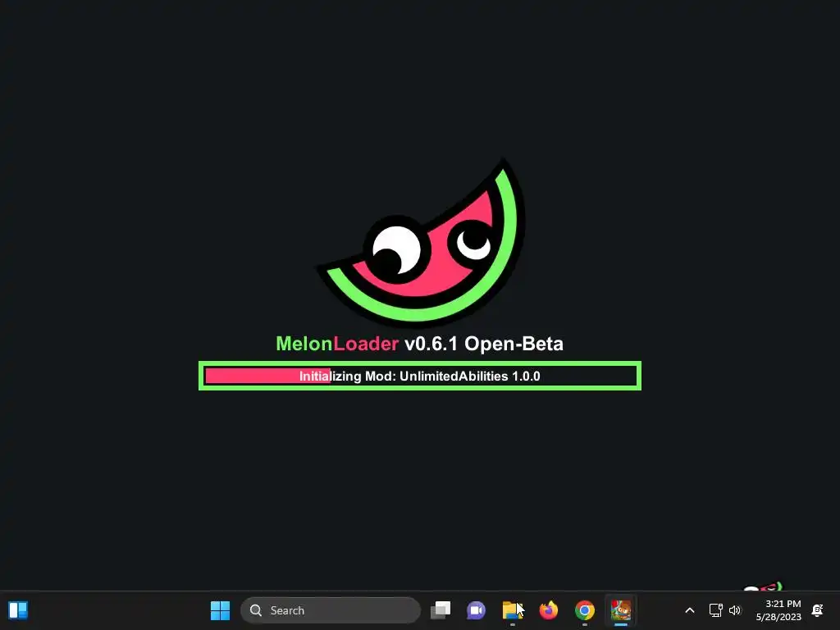Click 'Initializing Mod: UnlimitedAbilities 1.0.0' text
This screenshot has height=630, width=840.
[x=419, y=376]
